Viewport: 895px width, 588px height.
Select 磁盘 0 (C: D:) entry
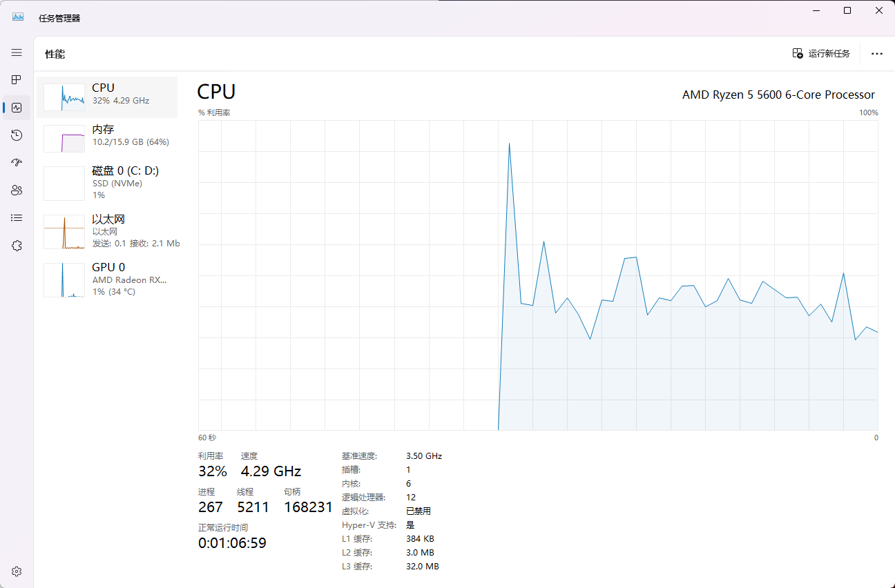click(x=107, y=184)
